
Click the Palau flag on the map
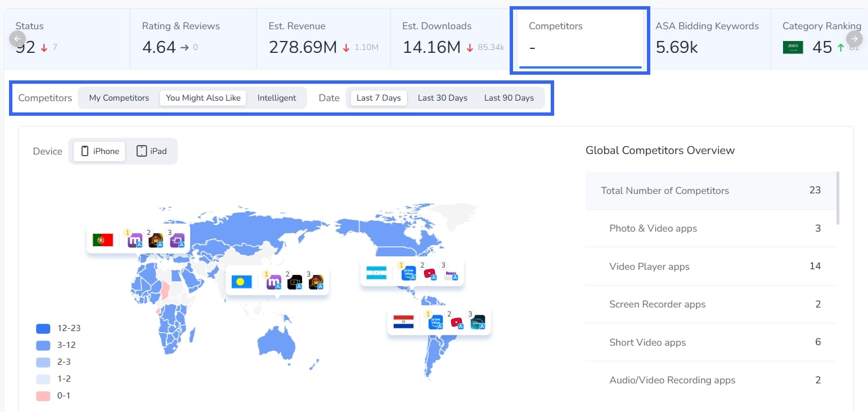click(x=242, y=281)
